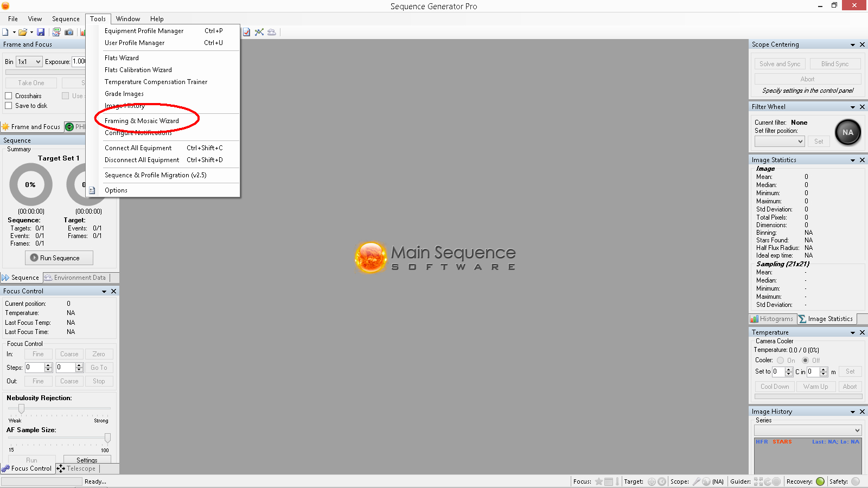Switch to the Environment Data tab

[75, 278]
